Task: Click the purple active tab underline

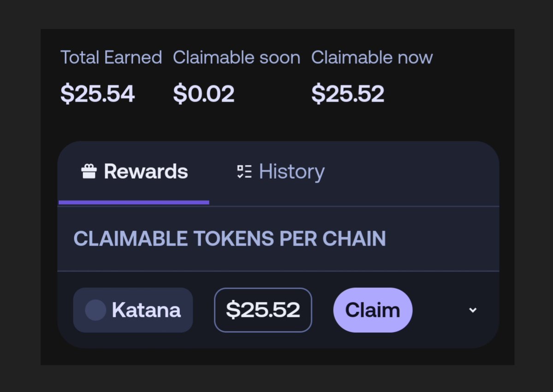Action: click(x=134, y=202)
